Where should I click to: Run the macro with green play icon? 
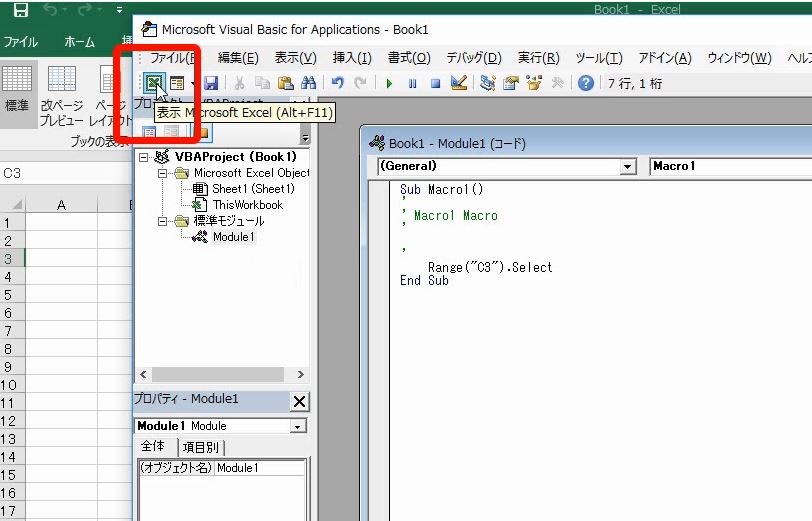tap(389, 83)
